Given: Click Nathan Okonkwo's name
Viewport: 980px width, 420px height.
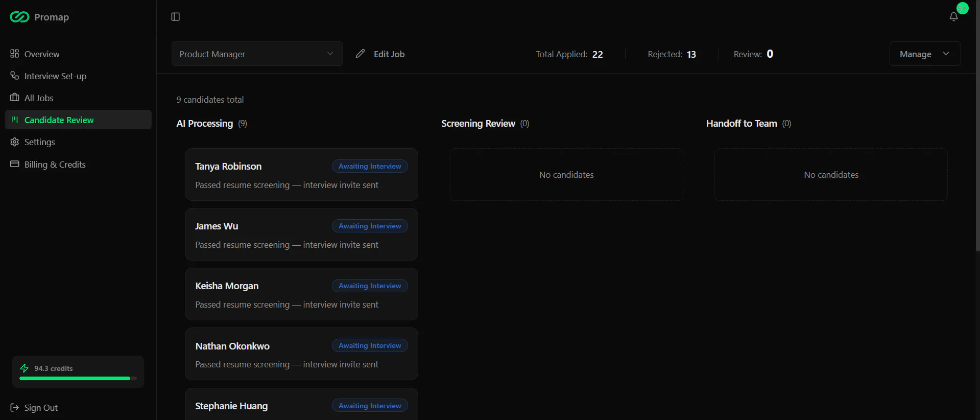Looking at the screenshot, I should pyautogui.click(x=232, y=346).
